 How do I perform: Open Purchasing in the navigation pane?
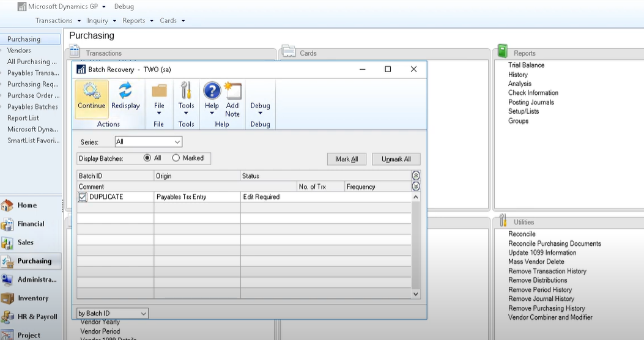pyautogui.click(x=34, y=261)
